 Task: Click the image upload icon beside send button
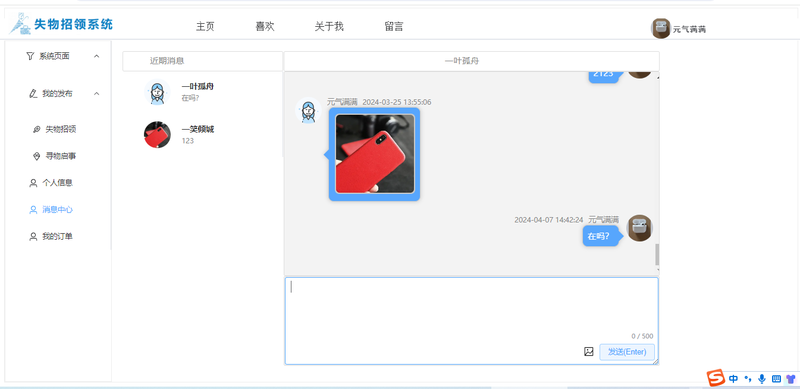589,352
